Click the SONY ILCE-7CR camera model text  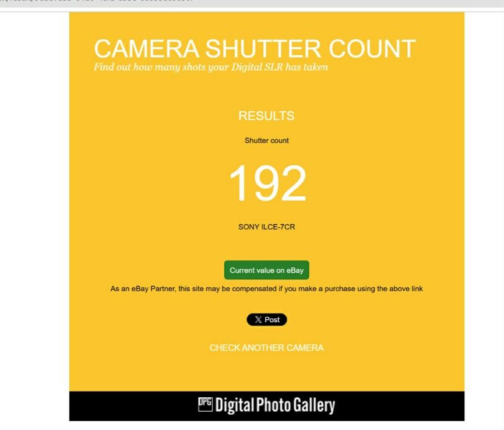(x=266, y=227)
